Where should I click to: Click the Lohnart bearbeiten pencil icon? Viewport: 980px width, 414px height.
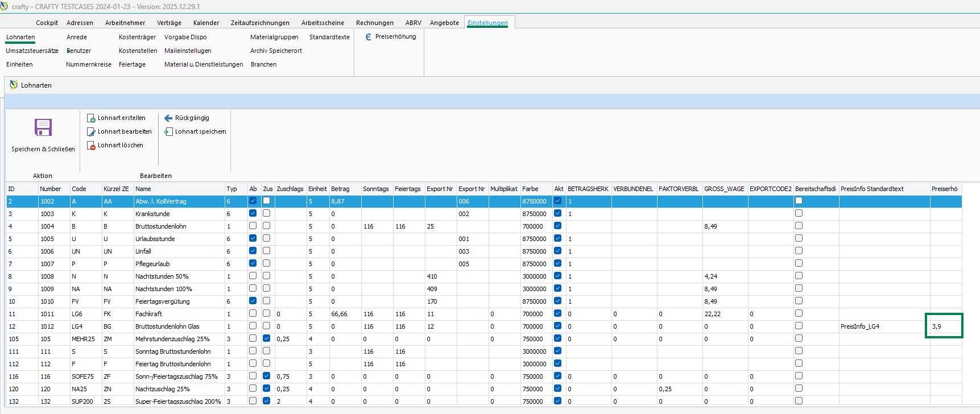click(x=91, y=132)
